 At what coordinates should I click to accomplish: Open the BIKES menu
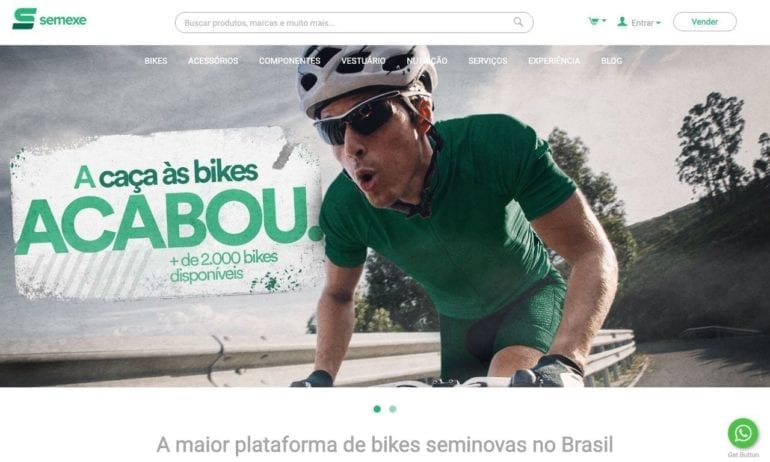click(156, 61)
